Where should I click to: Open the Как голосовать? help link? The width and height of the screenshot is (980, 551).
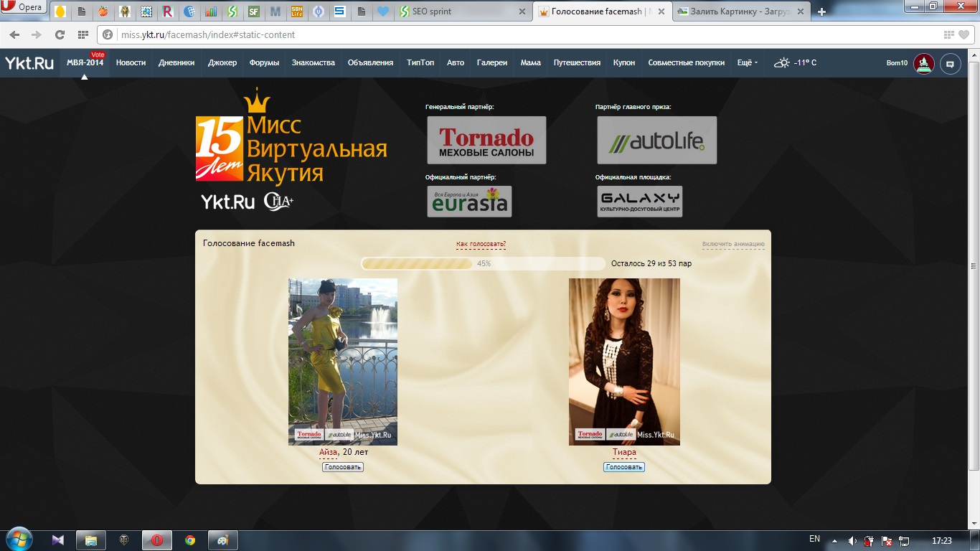click(x=481, y=245)
